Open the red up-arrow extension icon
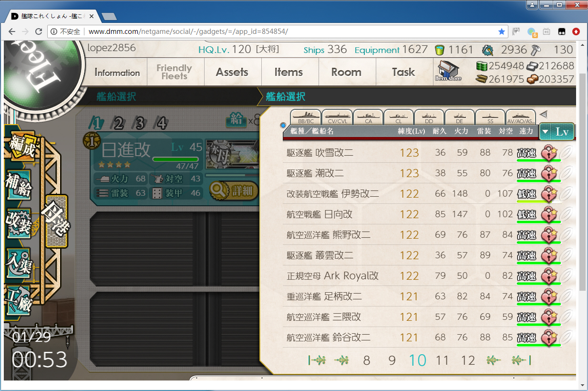Screen dimensions: 588x391 pyautogui.click(x=576, y=32)
